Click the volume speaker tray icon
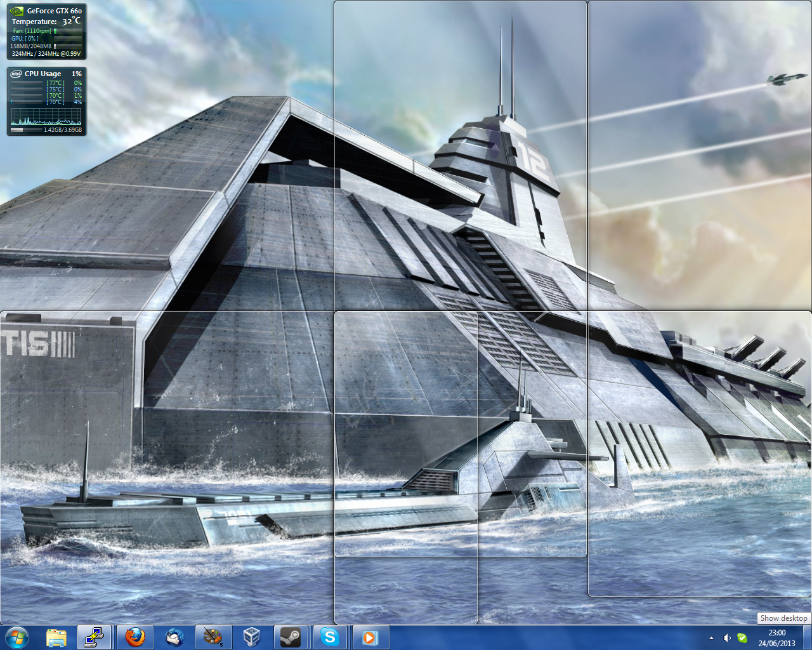 727,638
